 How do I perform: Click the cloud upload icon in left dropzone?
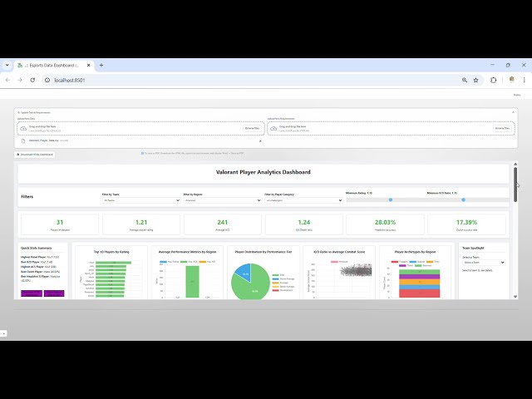[23, 129]
